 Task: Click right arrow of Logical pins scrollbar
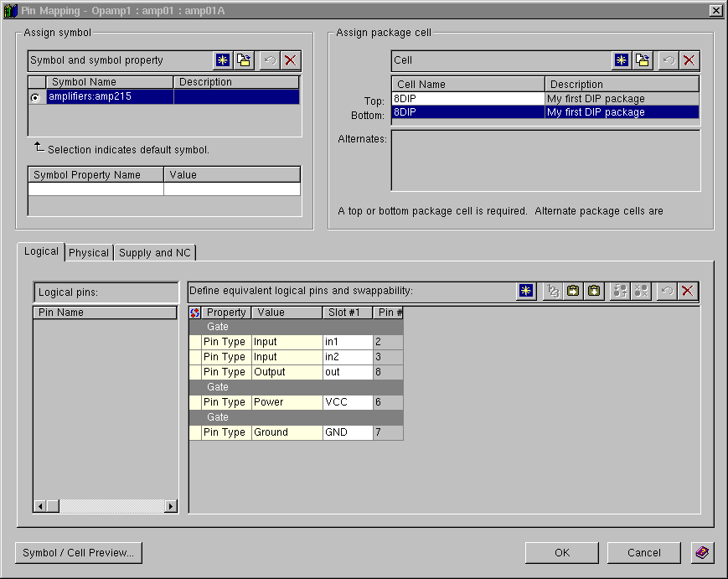coord(172,506)
